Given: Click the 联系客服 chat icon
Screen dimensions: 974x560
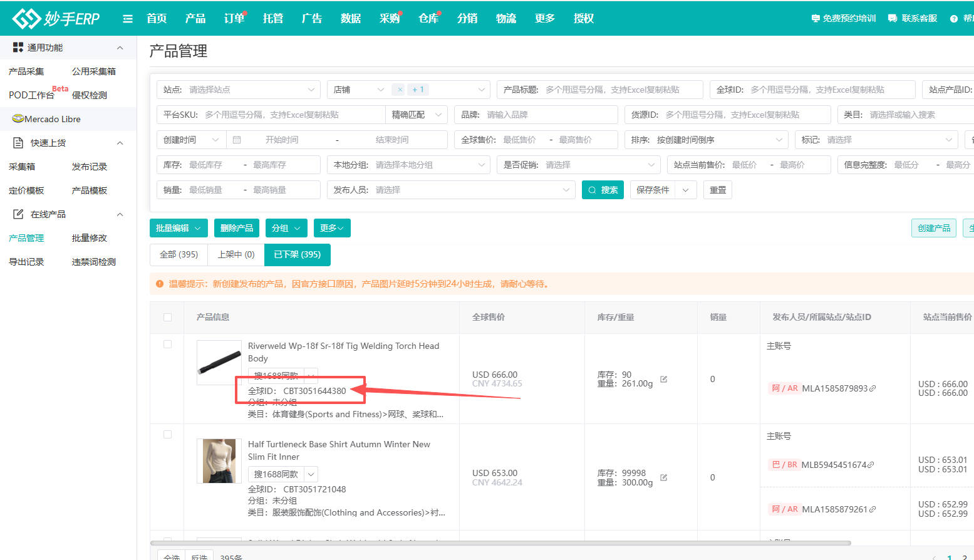Looking at the screenshot, I should (x=893, y=19).
